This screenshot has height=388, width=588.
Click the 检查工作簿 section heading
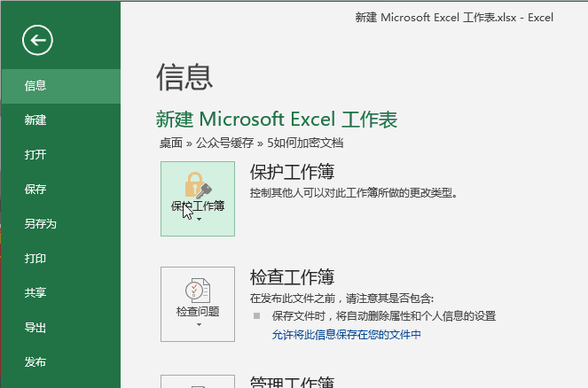[x=292, y=277]
